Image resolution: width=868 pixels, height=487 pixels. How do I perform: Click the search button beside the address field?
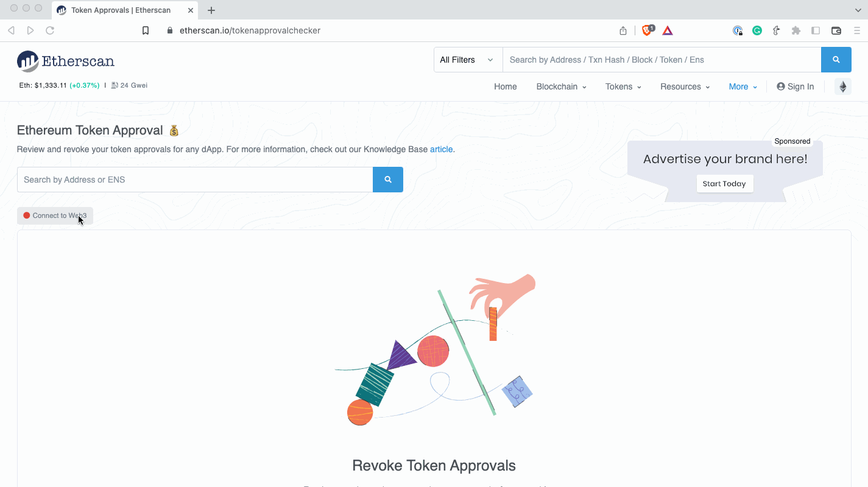tap(388, 180)
